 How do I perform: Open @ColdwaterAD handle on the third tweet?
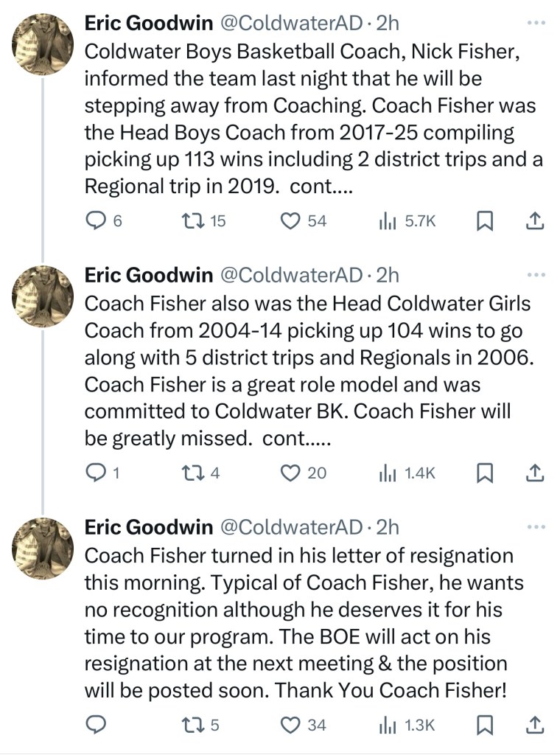[x=292, y=527]
